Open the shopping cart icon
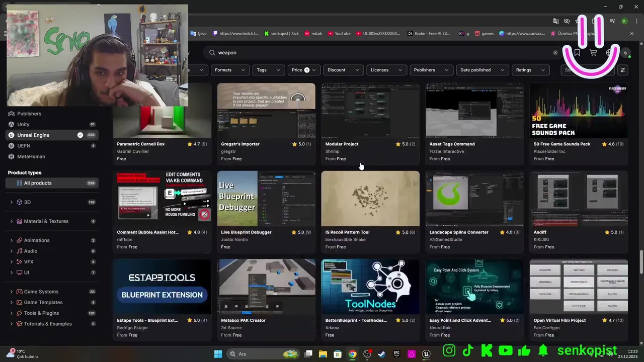644x362 pixels. pos(593,53)
